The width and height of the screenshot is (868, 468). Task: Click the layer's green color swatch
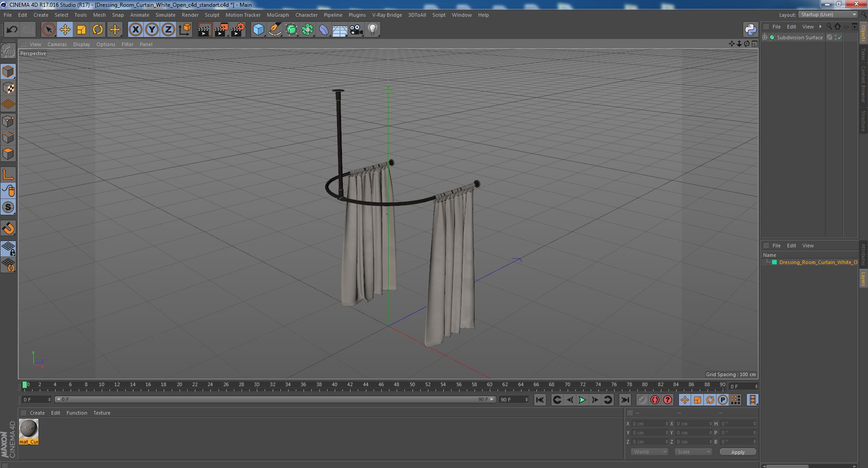(774, 262)
